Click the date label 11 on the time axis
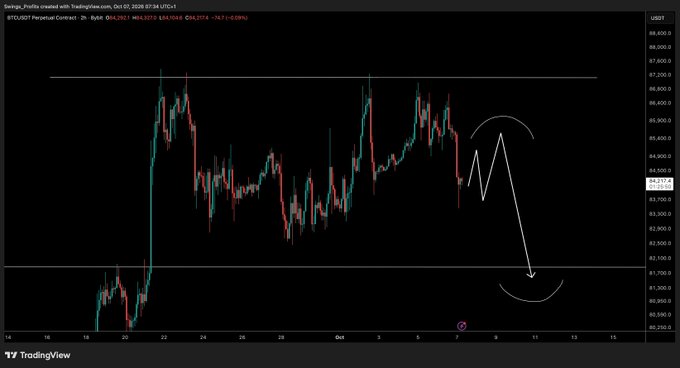This screenshot has height=368, width=680. pos(535,337)
